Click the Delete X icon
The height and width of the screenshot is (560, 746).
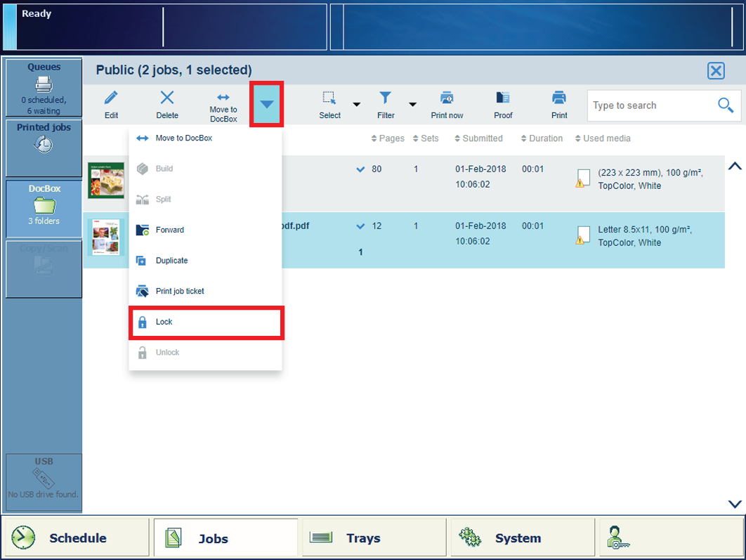(166, 98)
